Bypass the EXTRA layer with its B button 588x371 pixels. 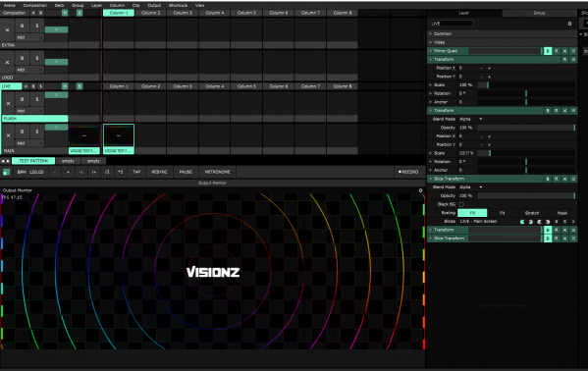point(22,26)
